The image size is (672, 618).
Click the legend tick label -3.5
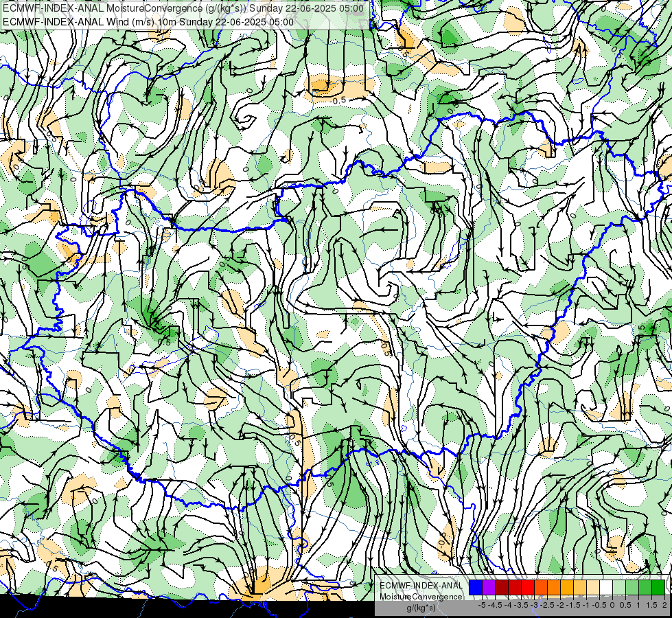tap(522, 605)
